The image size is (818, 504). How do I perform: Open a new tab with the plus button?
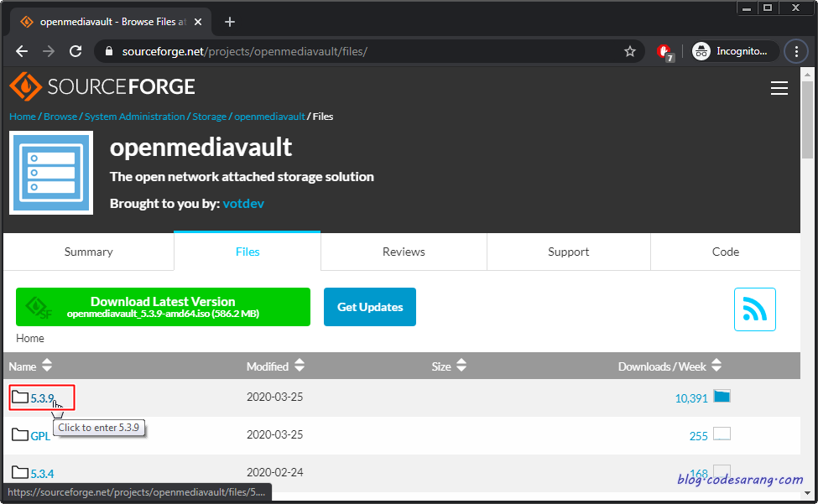coord(230,22)
